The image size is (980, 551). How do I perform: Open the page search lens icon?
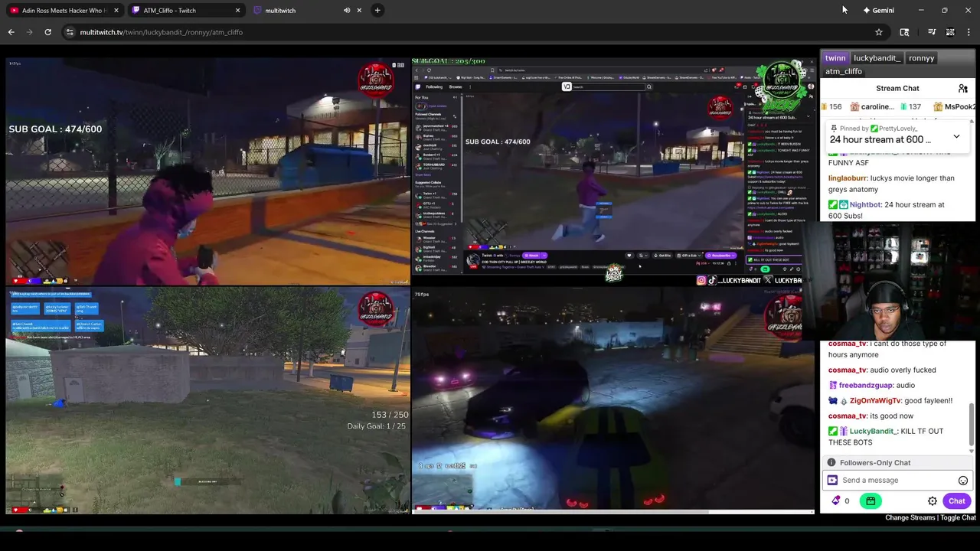coord(904,32)
